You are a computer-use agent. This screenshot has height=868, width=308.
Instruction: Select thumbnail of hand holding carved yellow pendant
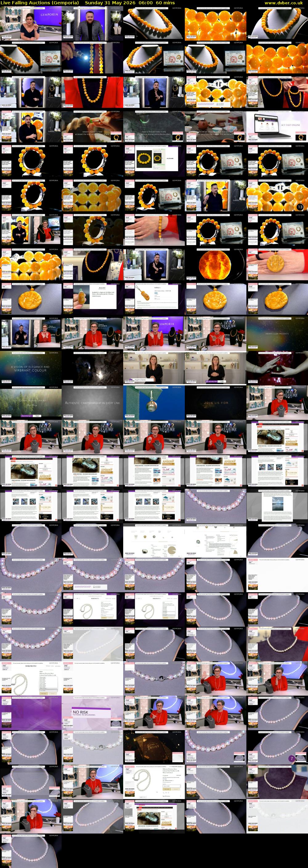click(x=277, y=264)
